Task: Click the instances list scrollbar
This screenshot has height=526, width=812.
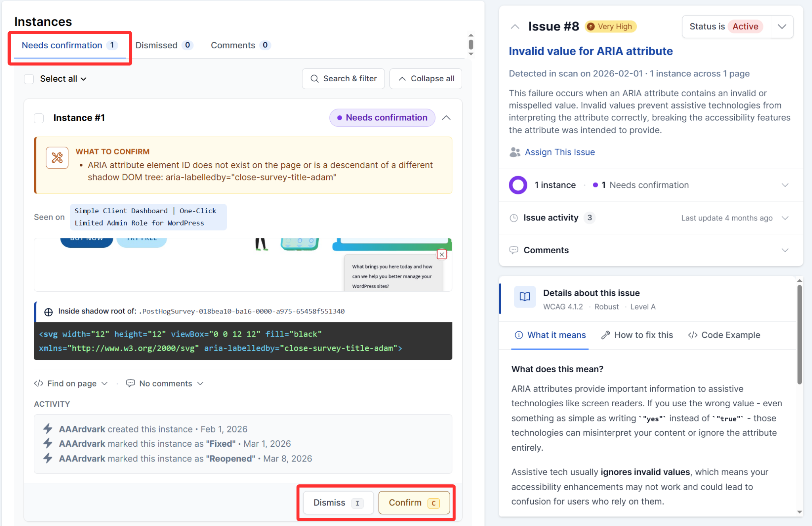Action: [x=471, y=44]
